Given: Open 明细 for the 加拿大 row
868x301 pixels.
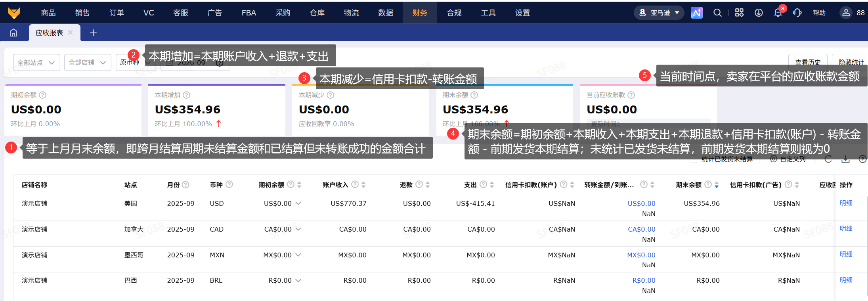Looking at the screenshot, I should [846, 228].
